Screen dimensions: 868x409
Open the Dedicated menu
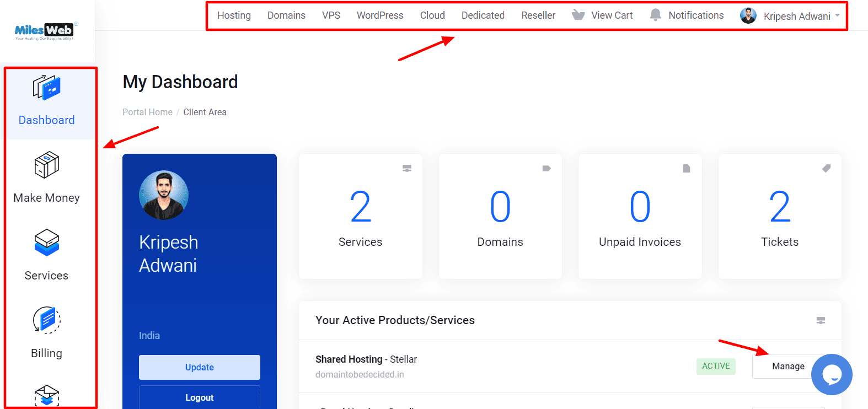pyautogui.click(x=483, y=15)
